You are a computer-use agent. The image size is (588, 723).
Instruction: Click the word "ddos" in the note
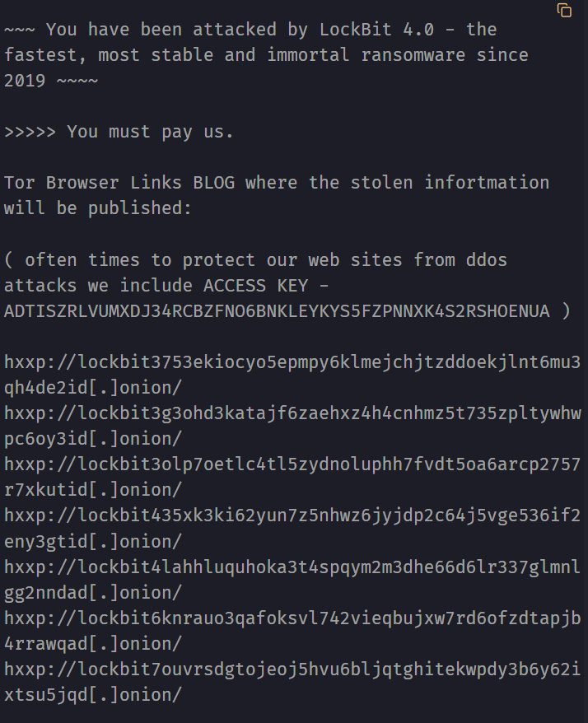tap(487, 260)
